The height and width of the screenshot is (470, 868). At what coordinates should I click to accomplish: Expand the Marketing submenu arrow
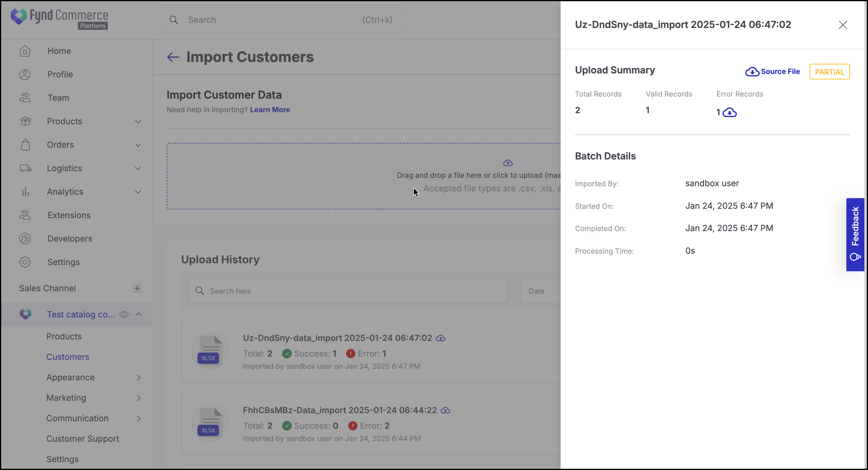[x=138, y=398]
